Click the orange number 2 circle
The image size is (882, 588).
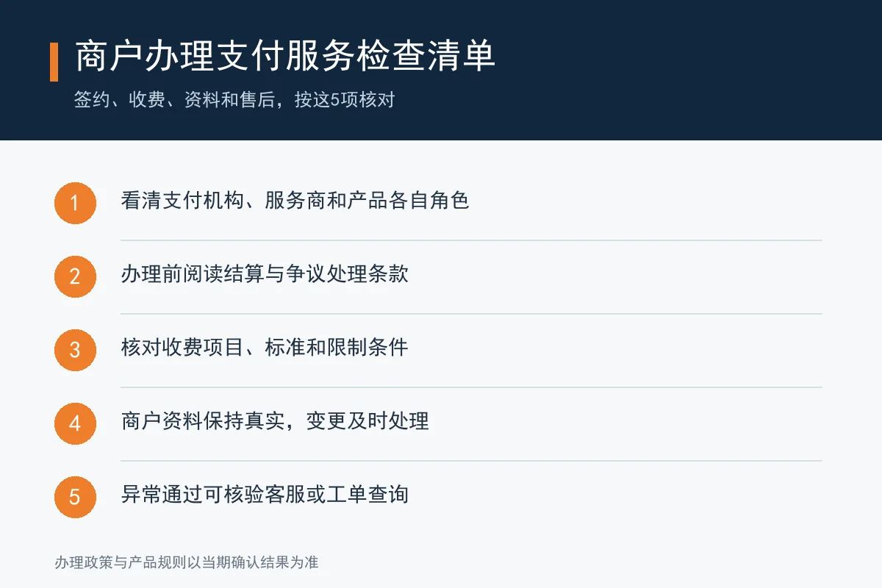click(75, 276)
